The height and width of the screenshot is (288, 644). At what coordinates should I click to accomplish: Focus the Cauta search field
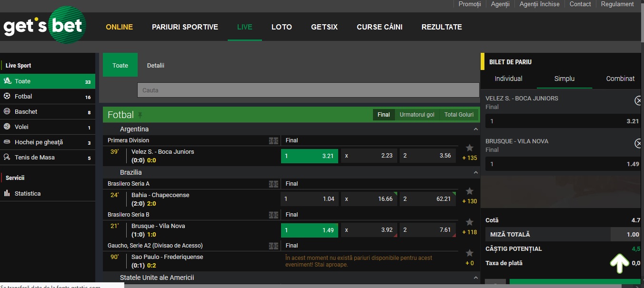308,90
